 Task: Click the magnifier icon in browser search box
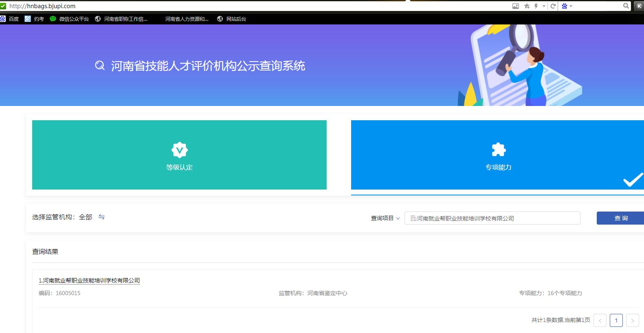tap(626, 6)
